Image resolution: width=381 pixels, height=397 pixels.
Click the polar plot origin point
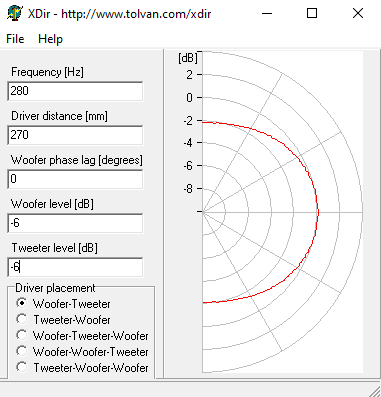pos(202,212)
